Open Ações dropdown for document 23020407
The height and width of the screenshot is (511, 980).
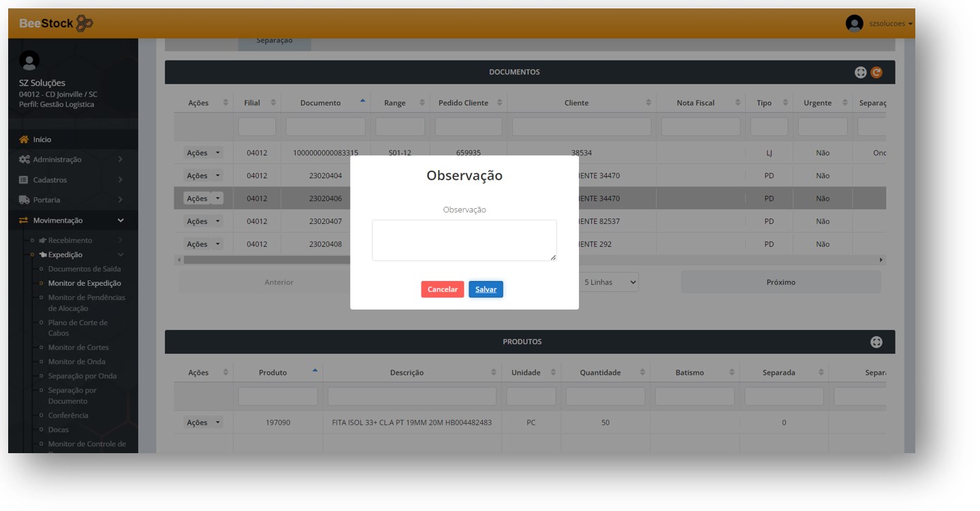tap(203, 221)
